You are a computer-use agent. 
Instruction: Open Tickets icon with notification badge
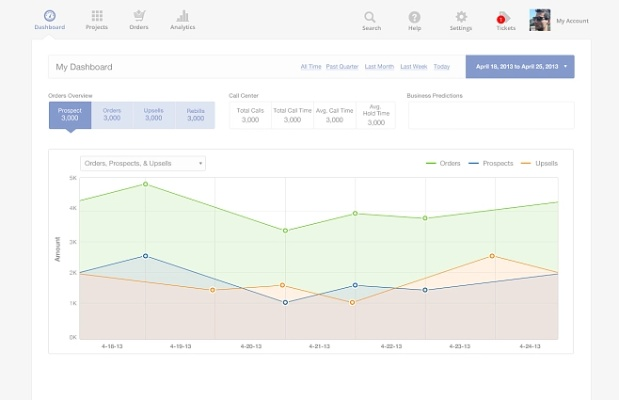[502, 17]
